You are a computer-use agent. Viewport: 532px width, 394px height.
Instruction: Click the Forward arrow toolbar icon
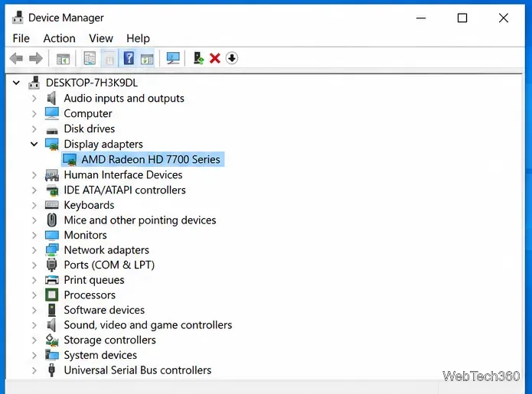[36, 58]
